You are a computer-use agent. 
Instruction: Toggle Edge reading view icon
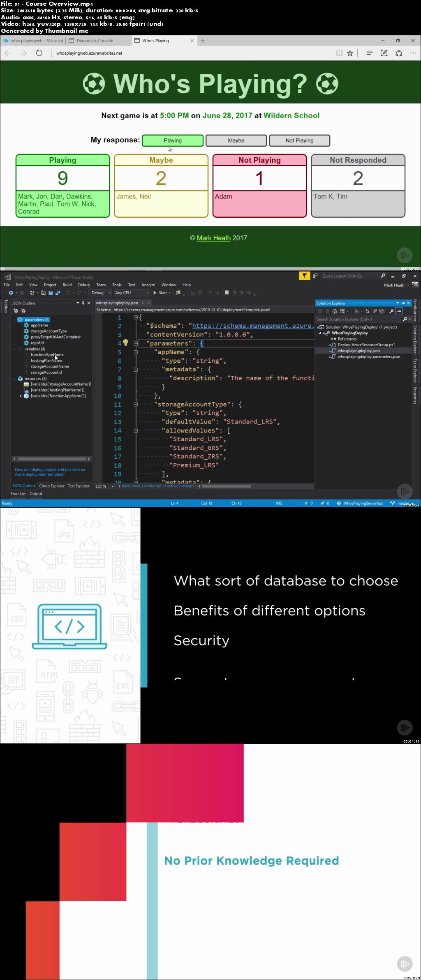[339, 53]
